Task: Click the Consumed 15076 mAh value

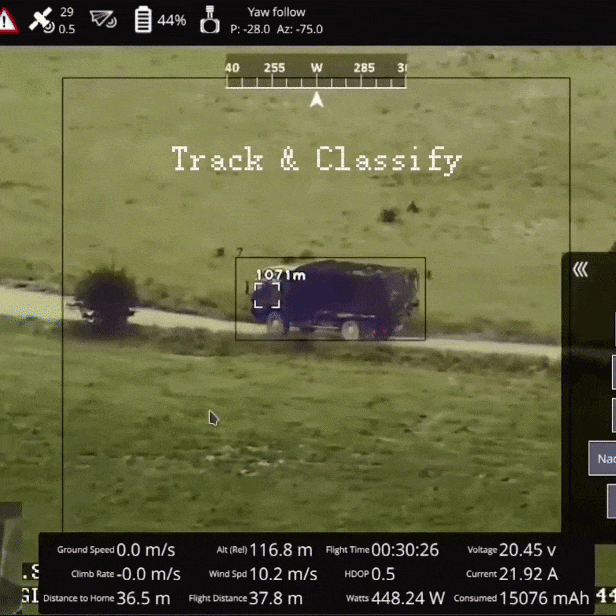Action: pyautogui.click(x=544, y=598)
